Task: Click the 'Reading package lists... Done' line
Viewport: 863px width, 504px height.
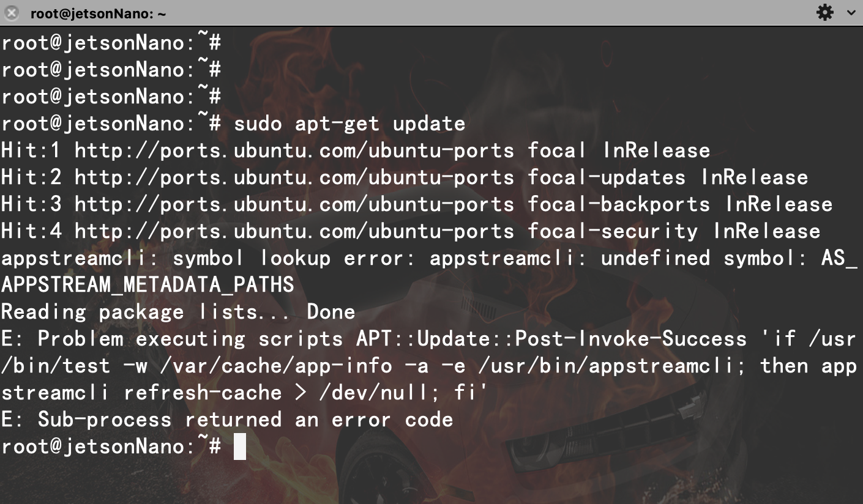Action: pyautogui.click(x=178, y=312)
